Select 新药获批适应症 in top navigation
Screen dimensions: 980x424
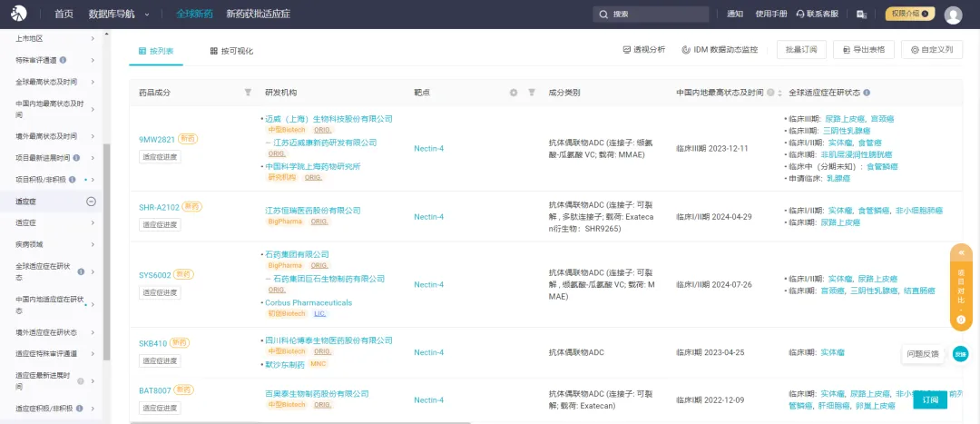click(258, 14)
